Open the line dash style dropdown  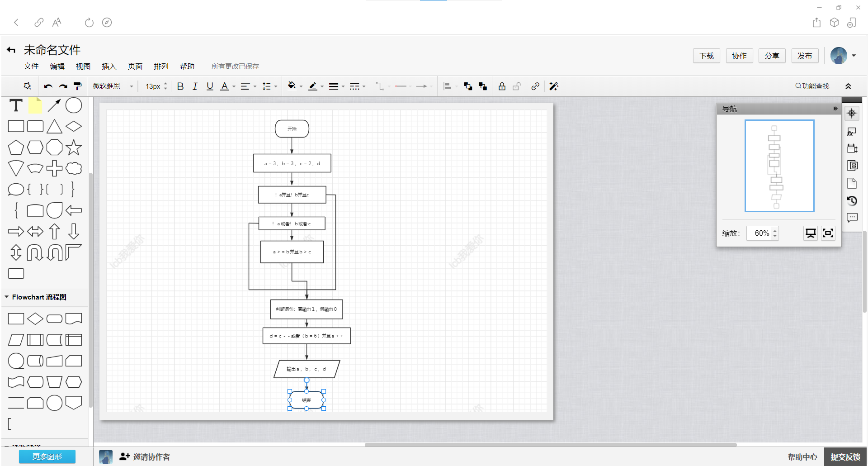pyautogui.click(x=357, y=86)
